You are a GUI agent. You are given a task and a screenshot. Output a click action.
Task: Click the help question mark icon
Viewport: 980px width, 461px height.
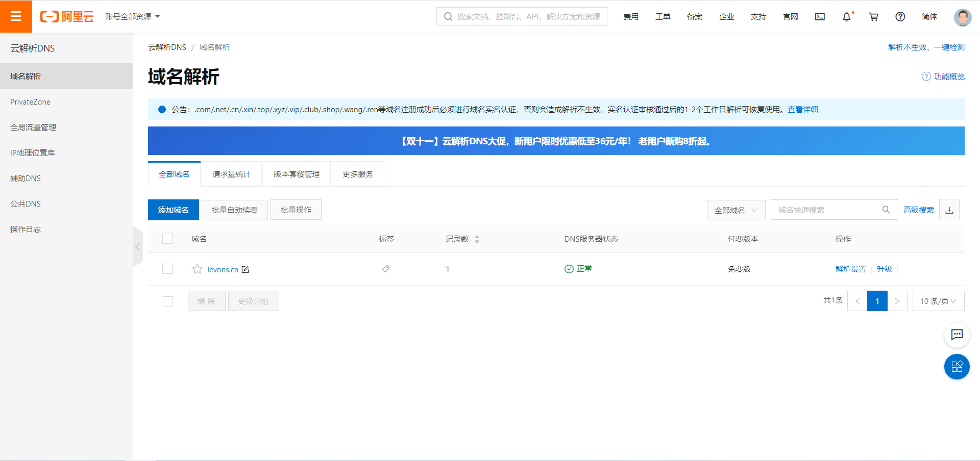(900, 17)
